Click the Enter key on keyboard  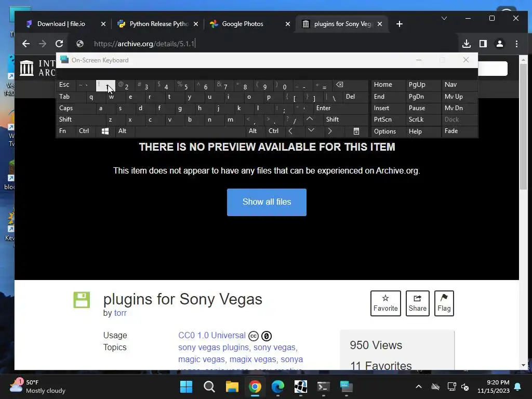(x=341, y=108)
